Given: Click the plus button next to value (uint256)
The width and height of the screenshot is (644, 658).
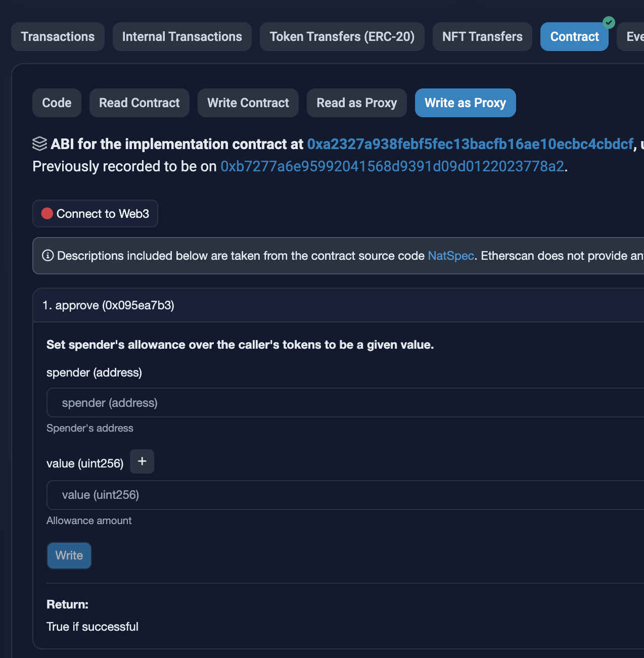Looking at the screenshot, I should (x=142, y=461).
